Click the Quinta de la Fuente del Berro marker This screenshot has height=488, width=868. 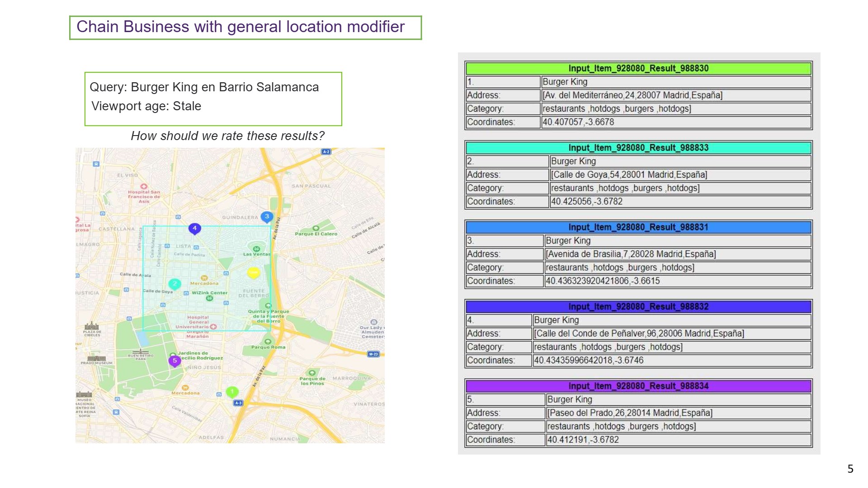point(268,306)
